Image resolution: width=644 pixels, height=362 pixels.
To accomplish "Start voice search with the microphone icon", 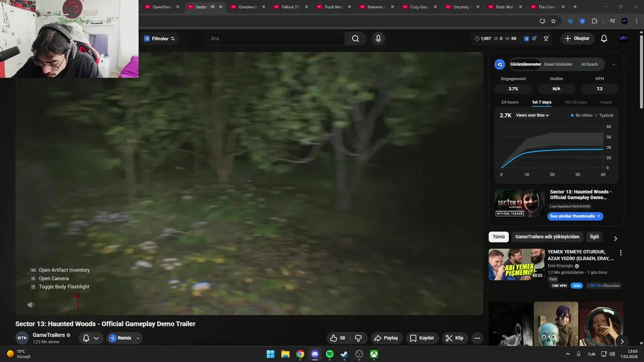I will pyautogui.click(x=378, y=39).
